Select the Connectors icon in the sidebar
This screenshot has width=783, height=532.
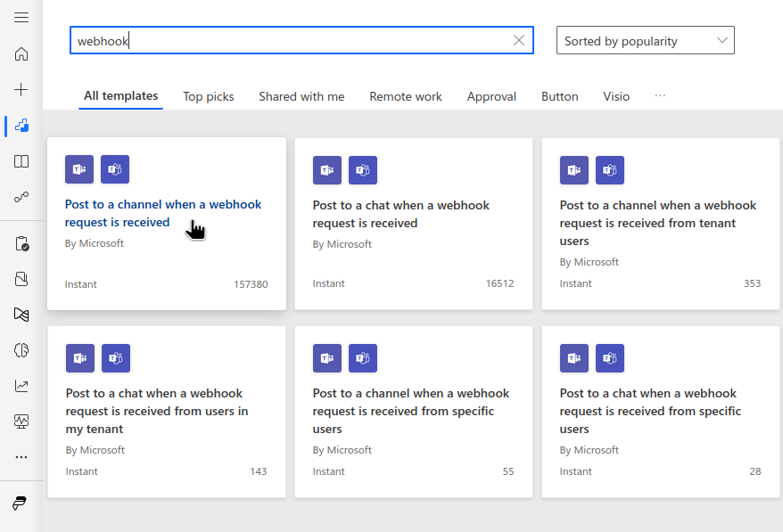[x=21, y=198]
